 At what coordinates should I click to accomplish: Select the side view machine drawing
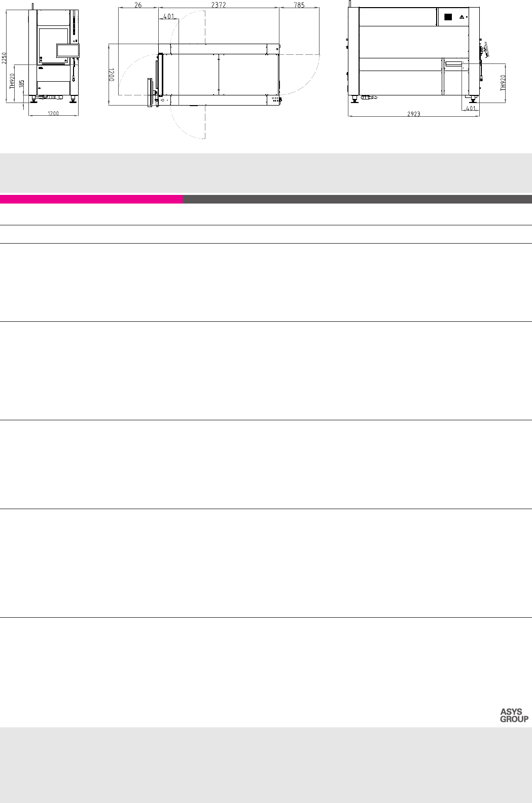[x=414, y=53]
